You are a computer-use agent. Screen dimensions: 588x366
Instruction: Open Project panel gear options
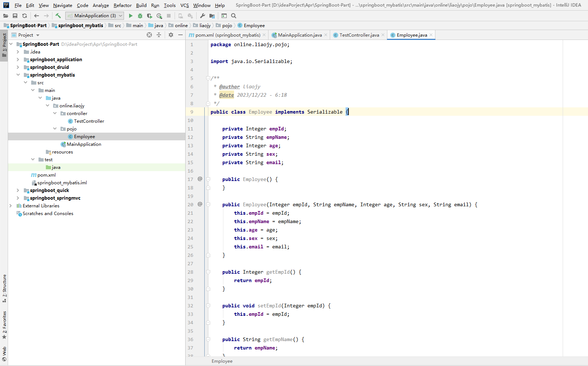[x=171, y=35]
